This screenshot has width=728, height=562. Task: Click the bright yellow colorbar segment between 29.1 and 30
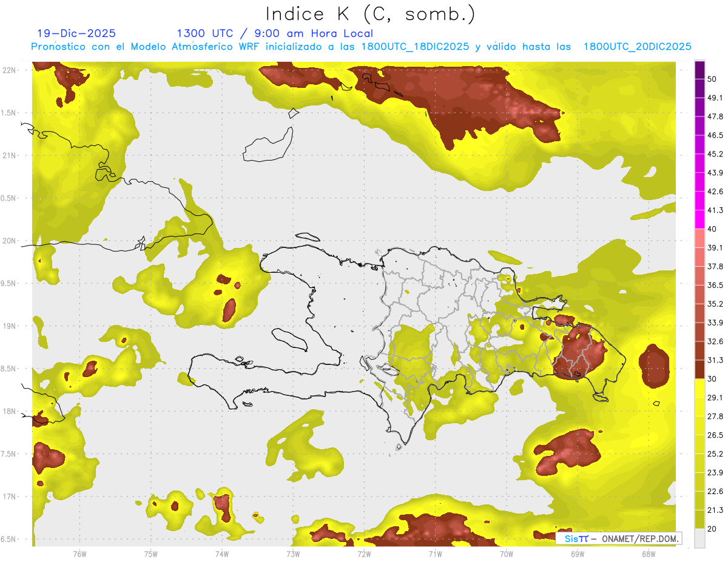click(x=699, y=388)
